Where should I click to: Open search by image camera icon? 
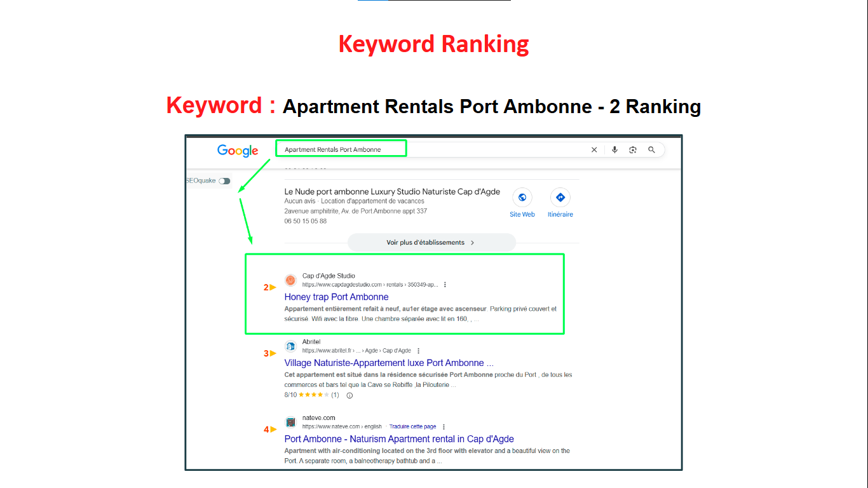(633, 150)
